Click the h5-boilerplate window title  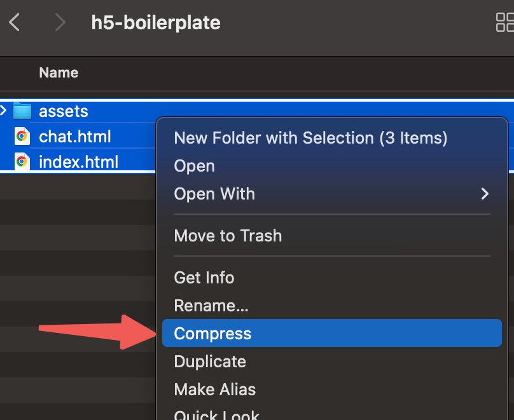pos(156,23)
